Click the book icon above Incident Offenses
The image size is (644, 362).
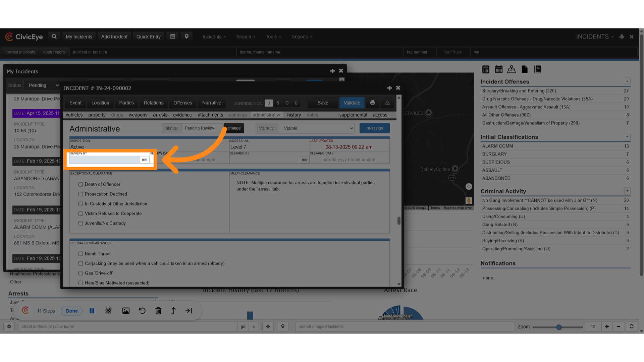(538, 69)
